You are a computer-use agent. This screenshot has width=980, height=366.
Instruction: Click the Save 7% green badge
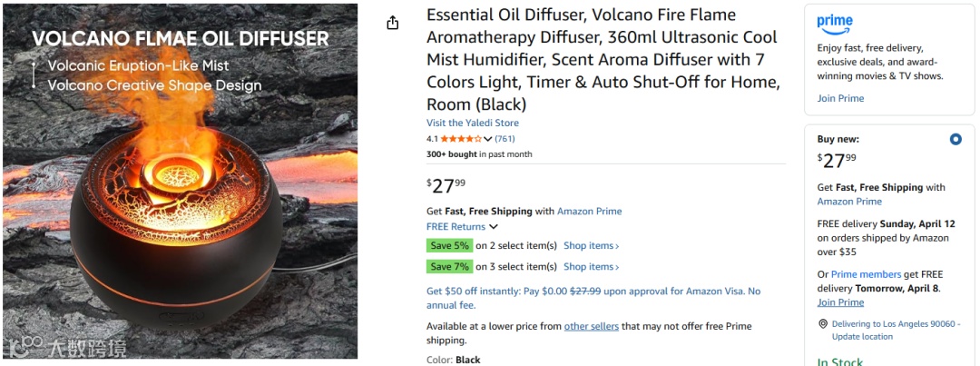coord(449,267)
